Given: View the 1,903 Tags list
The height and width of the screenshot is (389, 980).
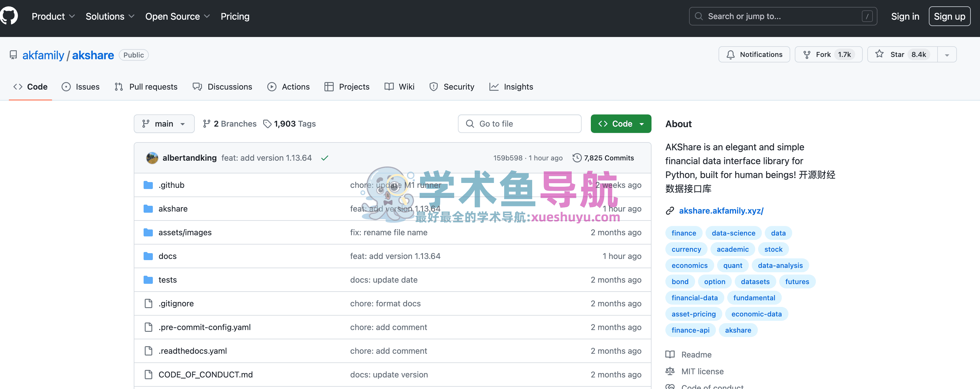Looking at the screenshot, I should [x=289, y=124].
